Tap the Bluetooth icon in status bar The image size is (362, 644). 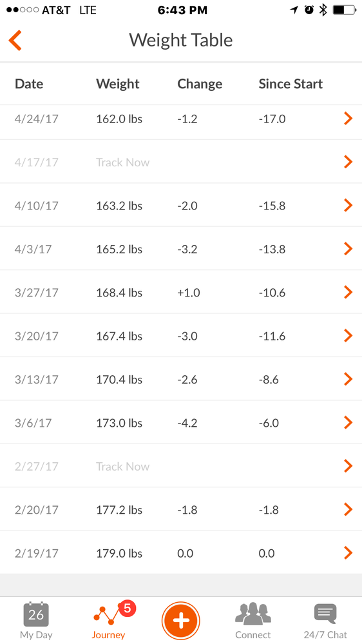click(323, 10)
